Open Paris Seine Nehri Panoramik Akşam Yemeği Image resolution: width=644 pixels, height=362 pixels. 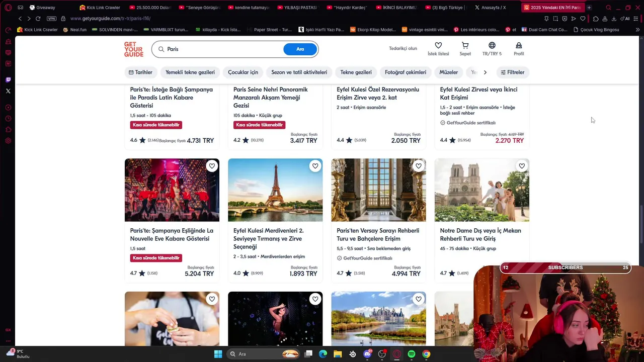[x=271, y=98]
